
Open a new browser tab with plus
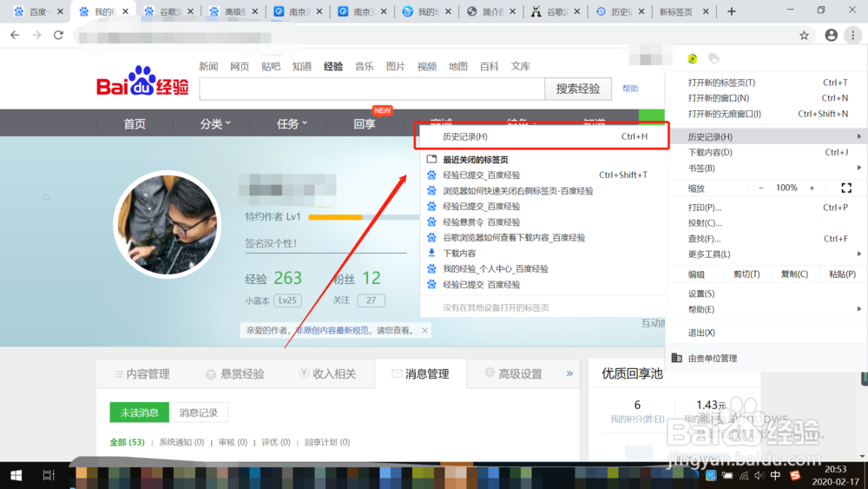[x=731, y=11]
